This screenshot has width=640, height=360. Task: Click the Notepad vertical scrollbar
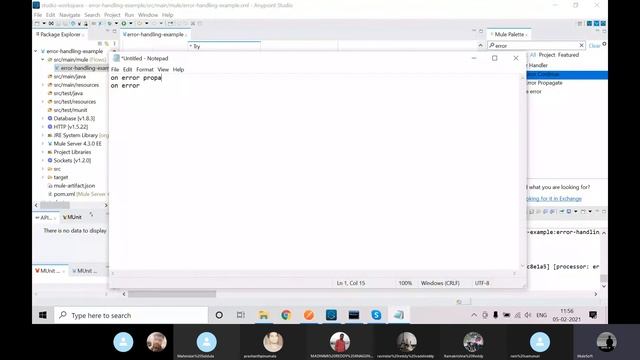[x=522, y=171]
